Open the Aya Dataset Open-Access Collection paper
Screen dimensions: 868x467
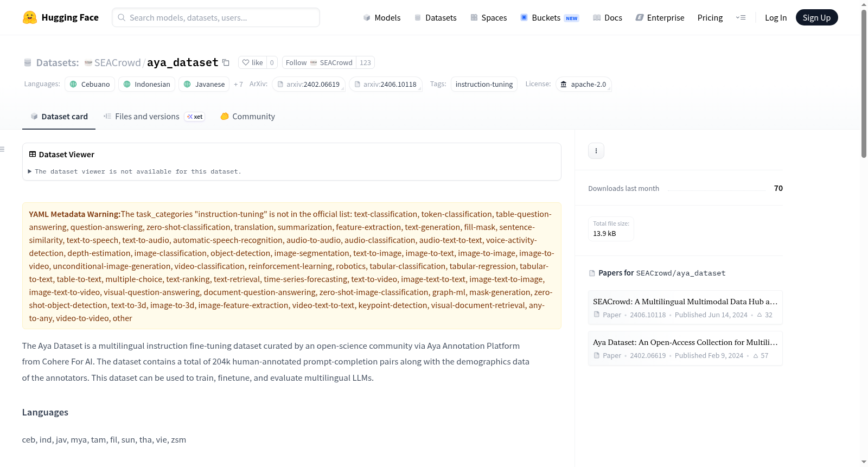(x=685, y=348)
